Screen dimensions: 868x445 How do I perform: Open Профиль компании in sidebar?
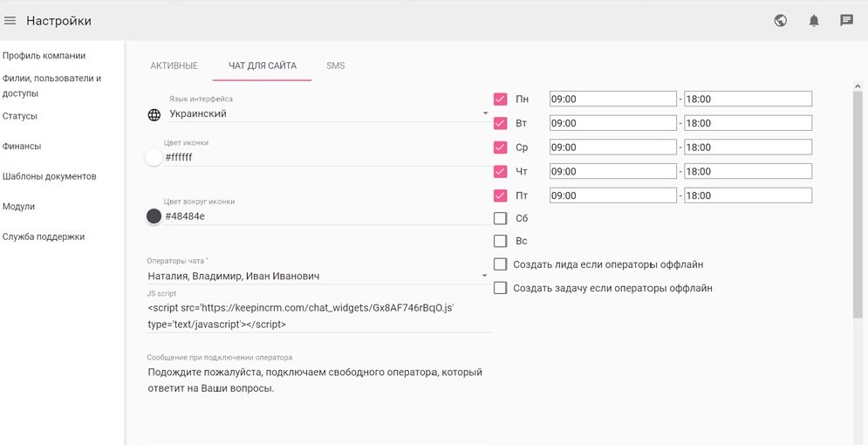[44, 55]
